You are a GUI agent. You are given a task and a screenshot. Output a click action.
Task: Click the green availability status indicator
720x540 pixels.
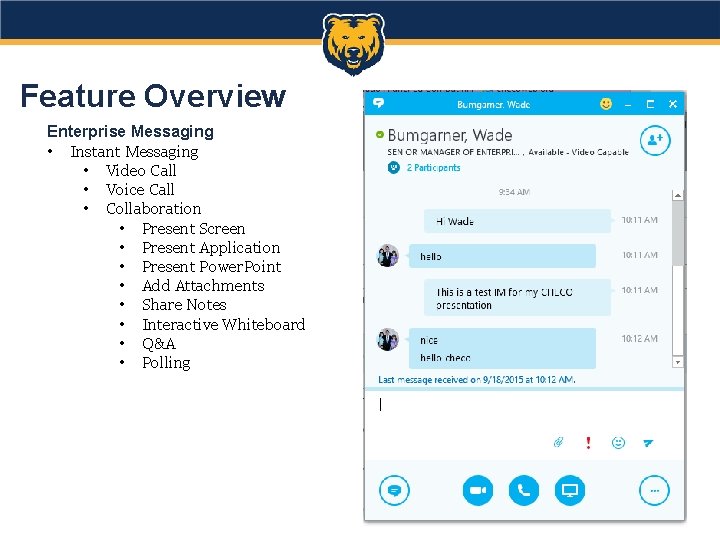379,135
